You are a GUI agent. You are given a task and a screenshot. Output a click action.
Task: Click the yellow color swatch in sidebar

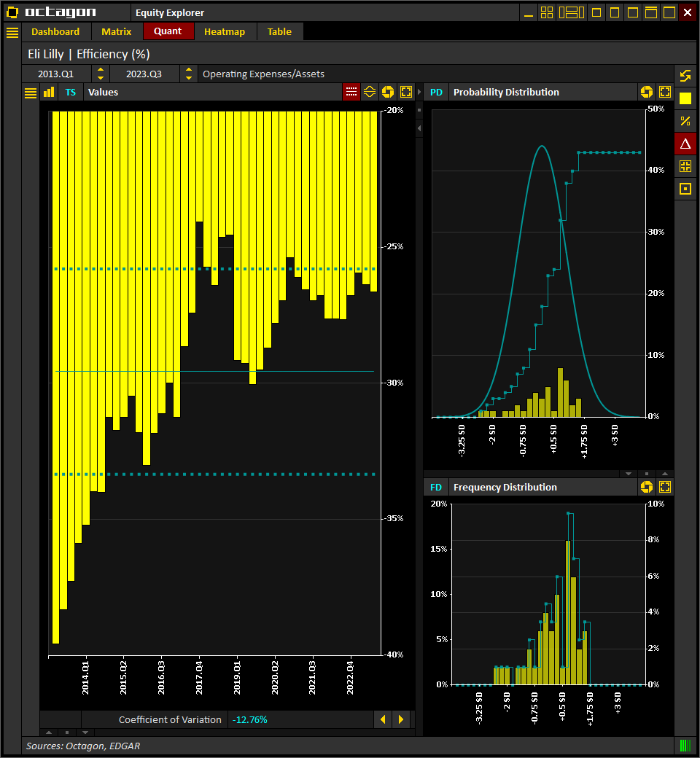pyautogui.click(x=685, y=98)
